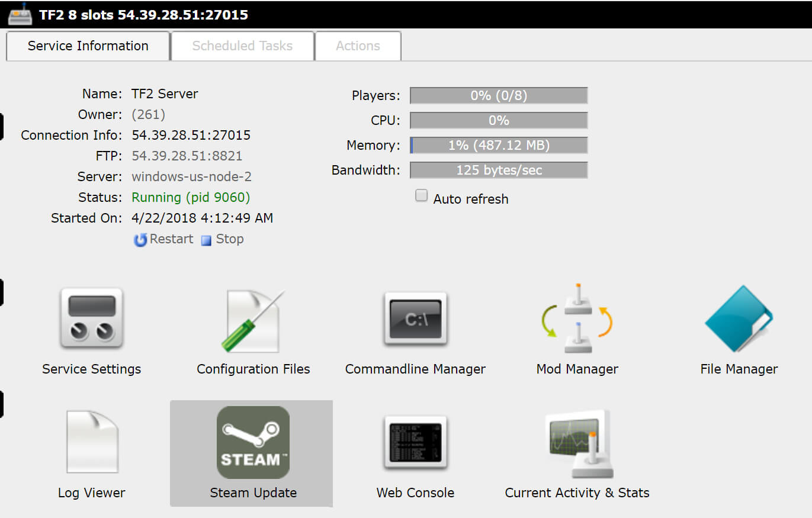Viewport: 812px width, 518px height.
Task: Click the Service Settings label text
Action: pyautogui.click(x=92, y=369)
